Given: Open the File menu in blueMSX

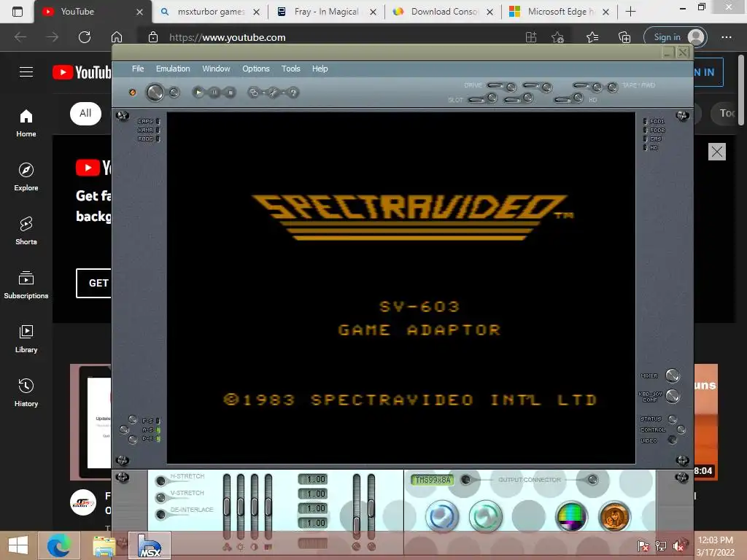Looking at the screenshot, I should point(138,69).
